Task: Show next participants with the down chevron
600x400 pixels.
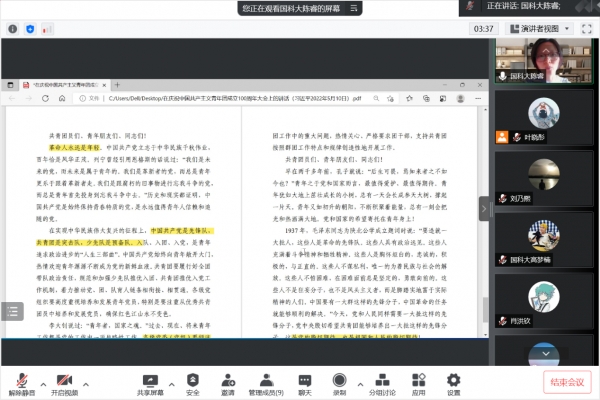Action: click(546, 353)
